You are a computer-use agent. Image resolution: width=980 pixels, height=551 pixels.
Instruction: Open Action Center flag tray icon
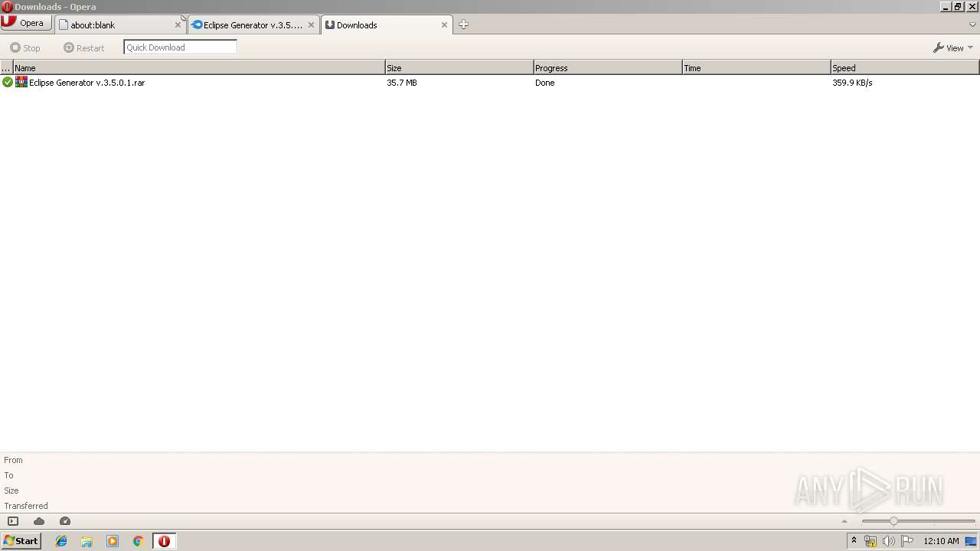pos(907,541)
